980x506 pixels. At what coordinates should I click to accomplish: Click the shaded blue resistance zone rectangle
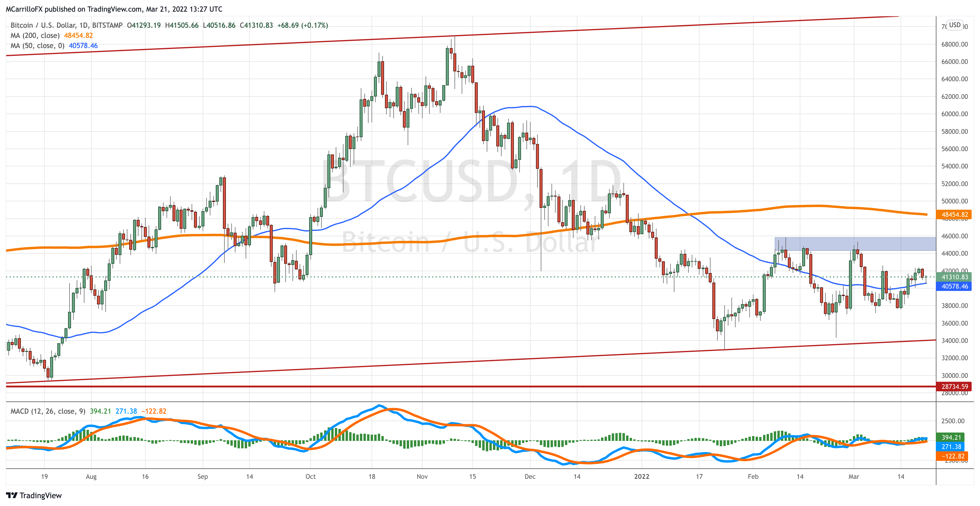855,244
